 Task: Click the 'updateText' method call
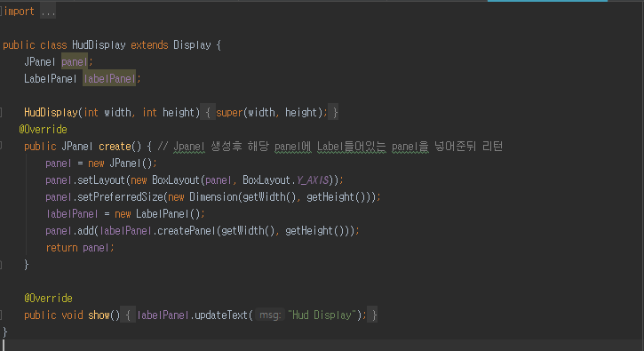click(x=221, y=315)
